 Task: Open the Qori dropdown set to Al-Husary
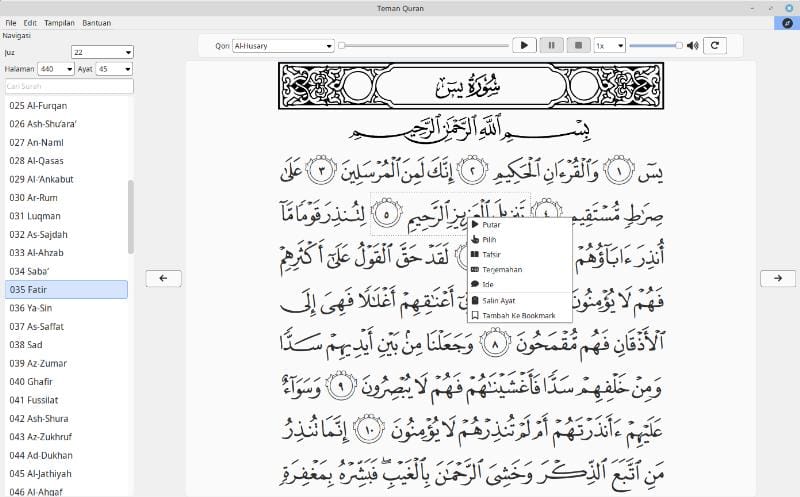(x=283, y=46)
